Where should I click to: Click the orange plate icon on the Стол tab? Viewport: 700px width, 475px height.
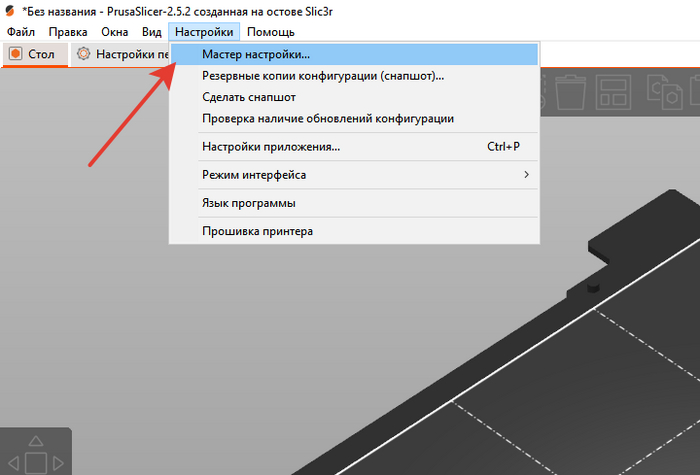pos(16,54)
